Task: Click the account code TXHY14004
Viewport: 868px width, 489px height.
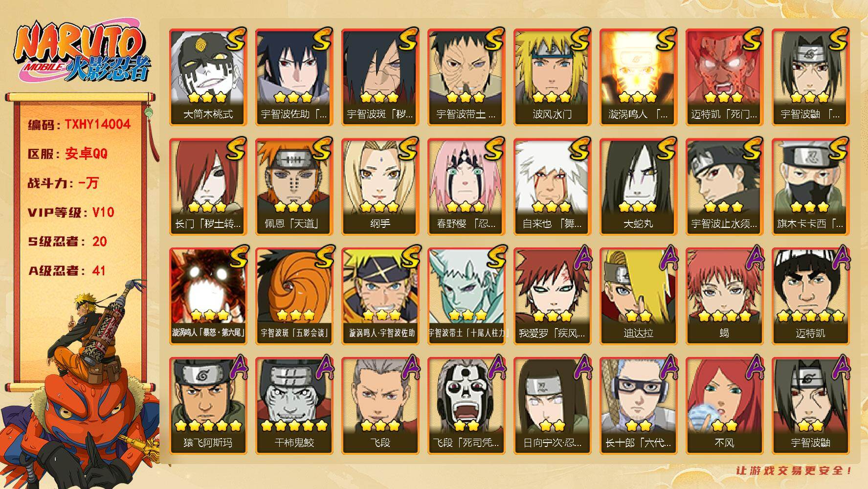Action: click(x=98, y=124)
